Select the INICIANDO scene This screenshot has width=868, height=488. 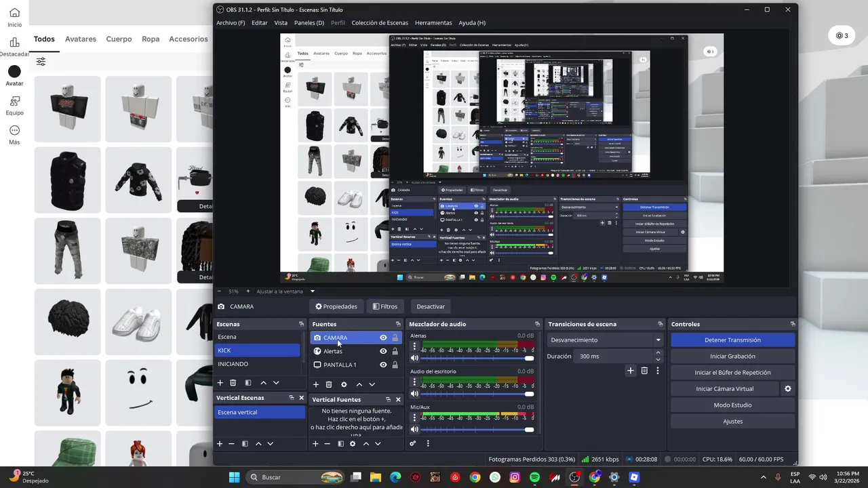click(257, 364)
